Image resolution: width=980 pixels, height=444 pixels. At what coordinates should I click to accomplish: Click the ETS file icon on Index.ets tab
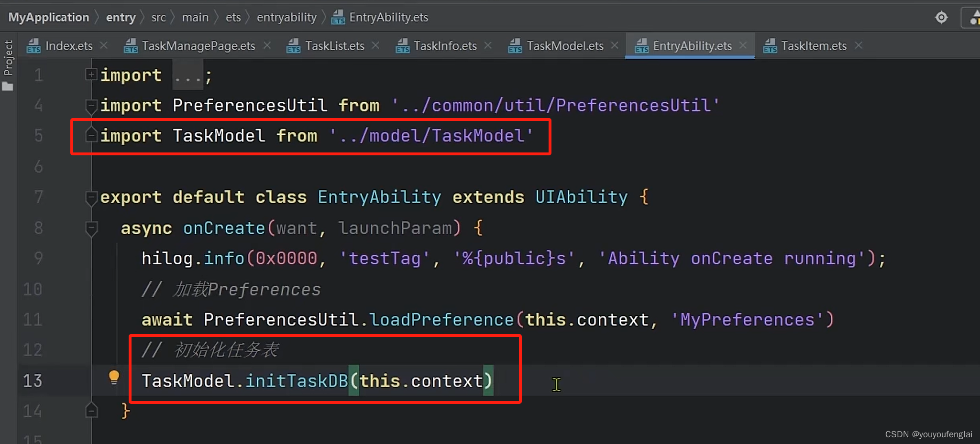tap(33, 46)
